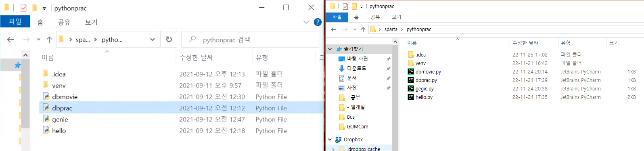Open 다운로드 in right nav pane
This screenshot has height=151, width=644.
356,68
